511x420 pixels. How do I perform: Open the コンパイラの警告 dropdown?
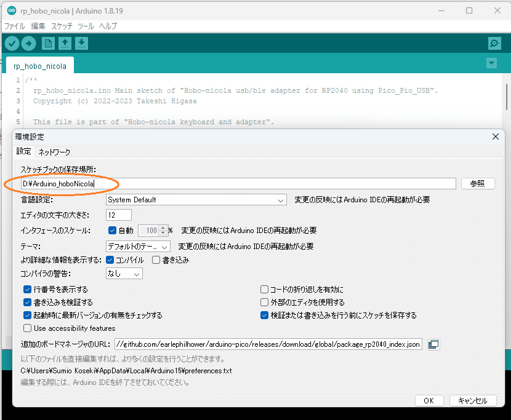point(124,274)
